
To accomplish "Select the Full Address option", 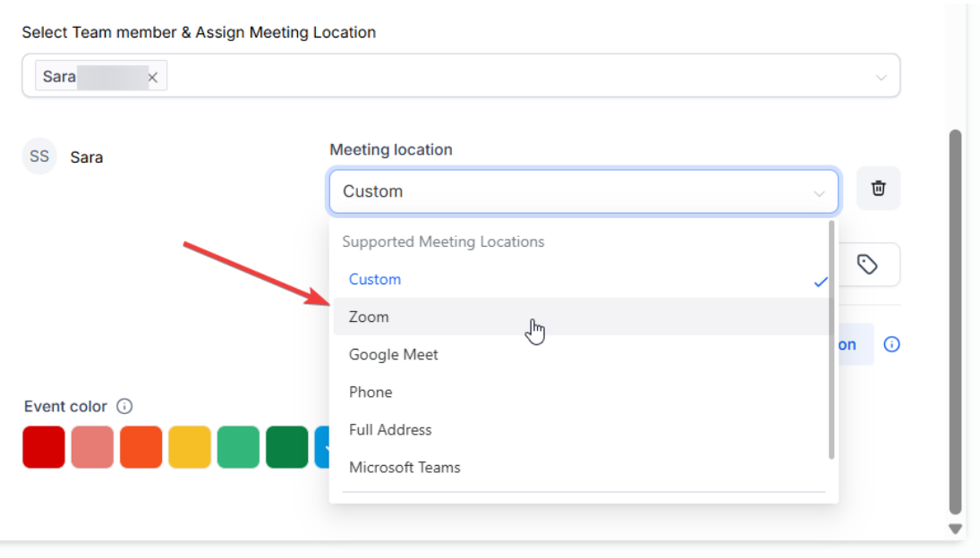I will [x=390, y=429].
